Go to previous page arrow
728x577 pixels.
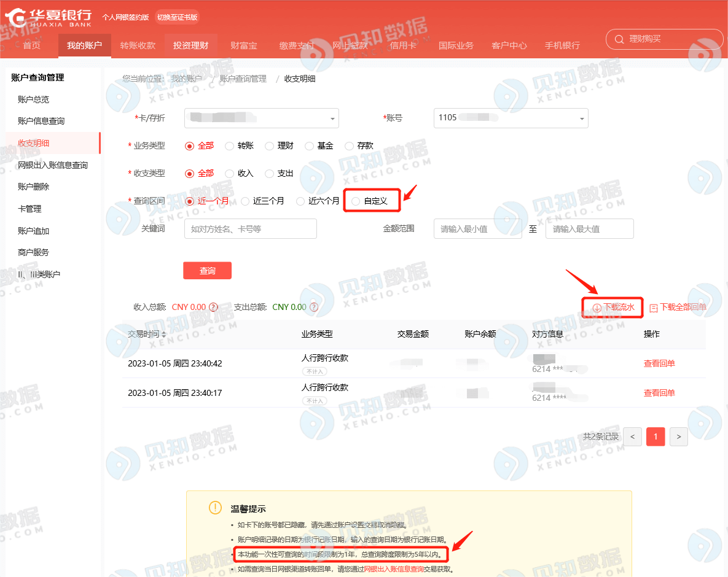coord(633,436)
